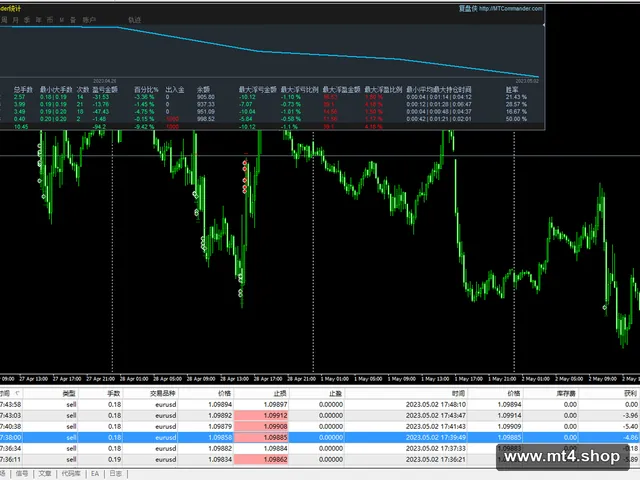This screenshot has height=480, width=640.
Task: Click the open price cell 1.09892
Action: coord(220,416)
